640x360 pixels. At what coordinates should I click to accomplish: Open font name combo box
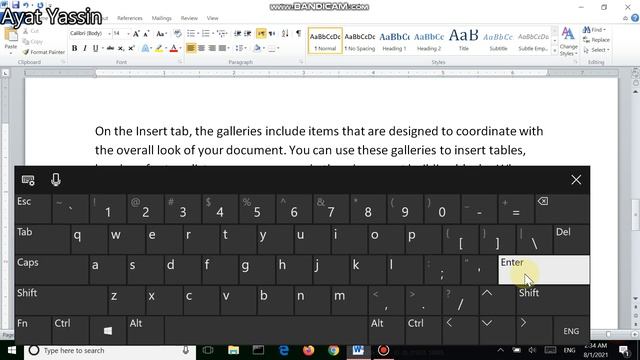coord(90,33)
